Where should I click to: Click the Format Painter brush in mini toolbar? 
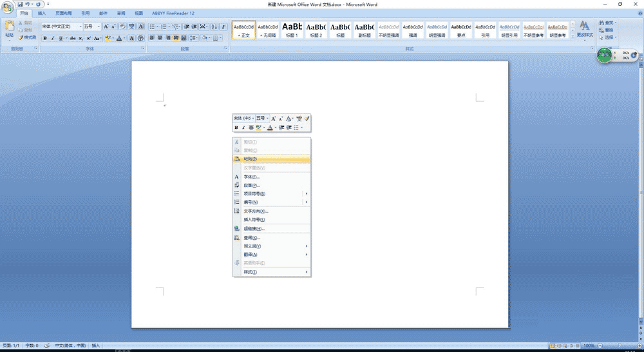pos(307,119)
